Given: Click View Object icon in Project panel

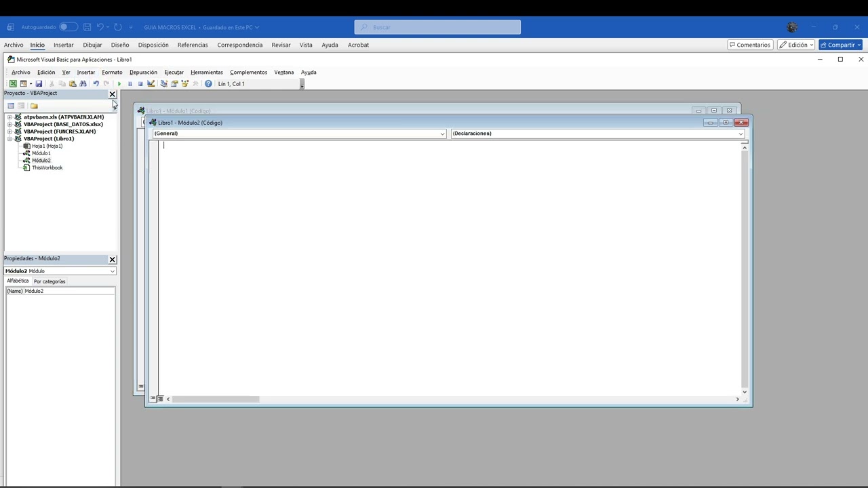Looking at the screenshot, I should (21, 106).
